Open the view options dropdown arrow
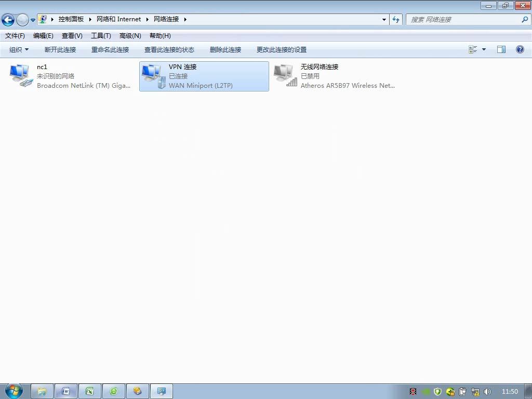Viewport: 532px width, 399px height. click(x=484, y=49)
